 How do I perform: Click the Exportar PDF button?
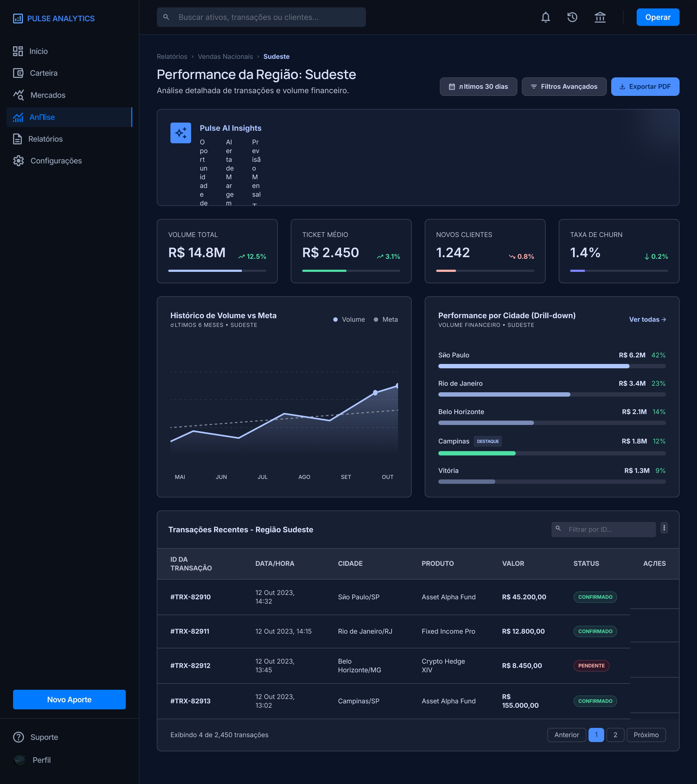pyautogui.click(x=645, y=87)
